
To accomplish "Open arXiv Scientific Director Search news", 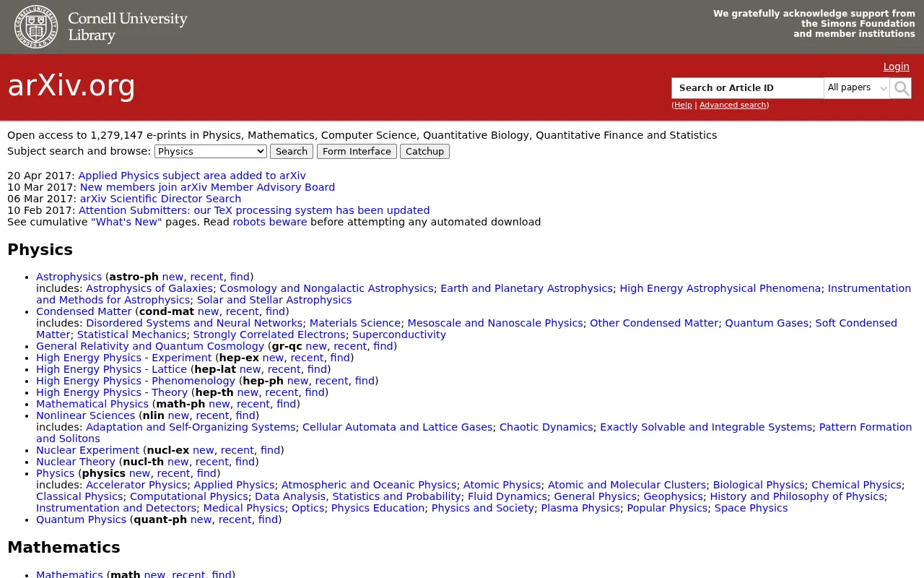I will [x=160, y=199].
